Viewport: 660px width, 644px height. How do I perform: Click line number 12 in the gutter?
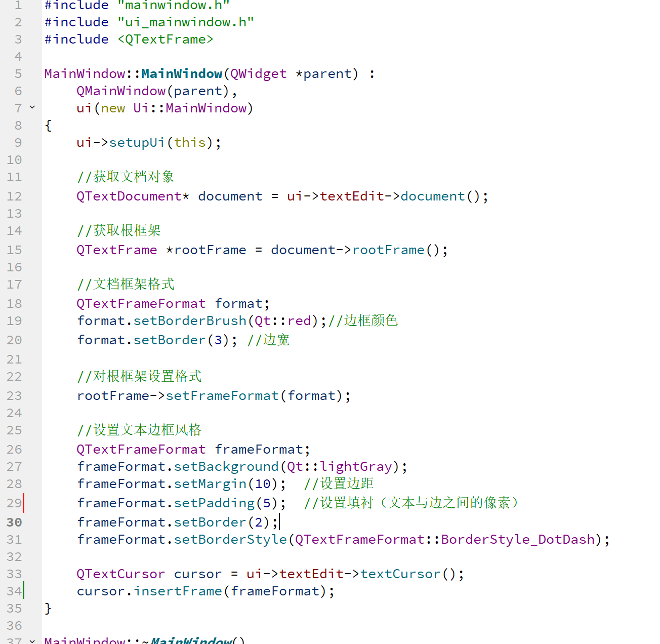click(14, 196)
